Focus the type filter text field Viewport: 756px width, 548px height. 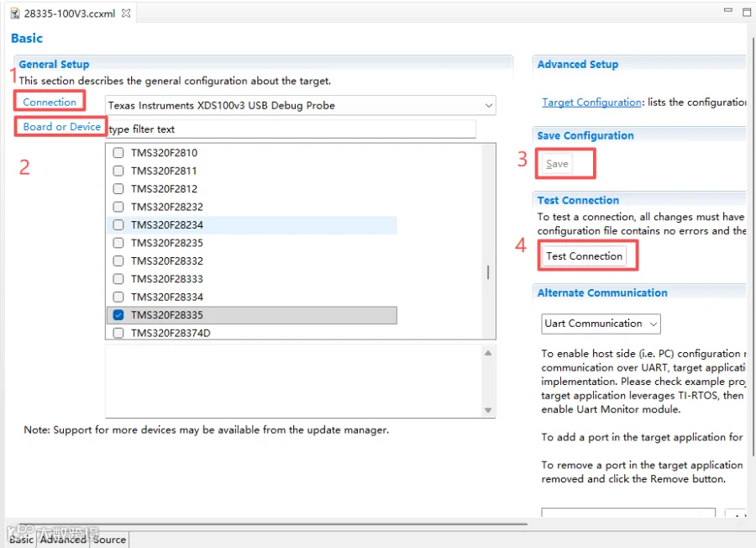291,129
